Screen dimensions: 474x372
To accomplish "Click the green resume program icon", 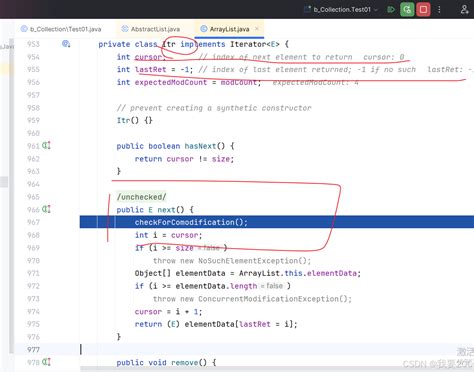I will click(391, 9).
